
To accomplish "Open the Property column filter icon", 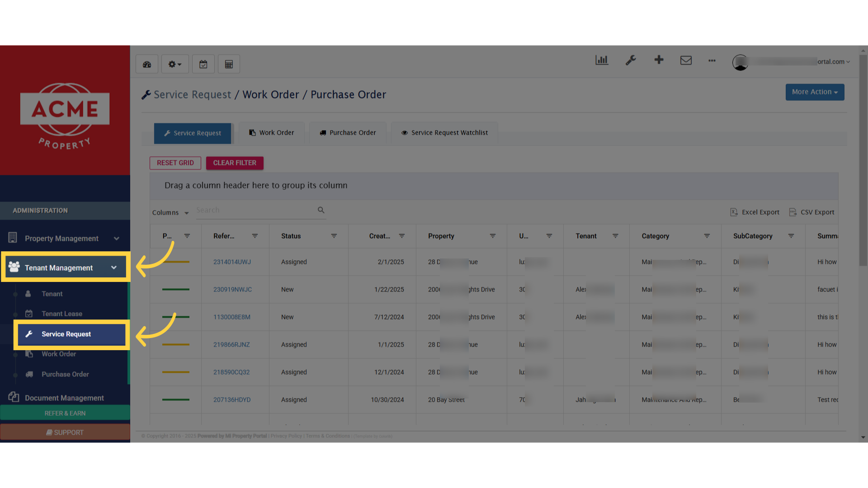I will click(493, 236).
